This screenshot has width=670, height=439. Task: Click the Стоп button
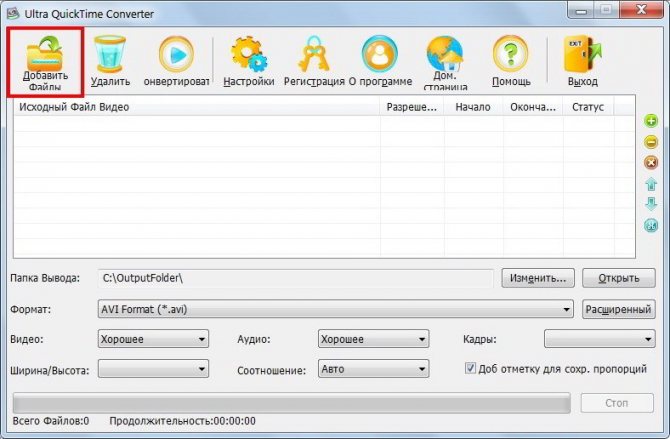coord(617,403)
